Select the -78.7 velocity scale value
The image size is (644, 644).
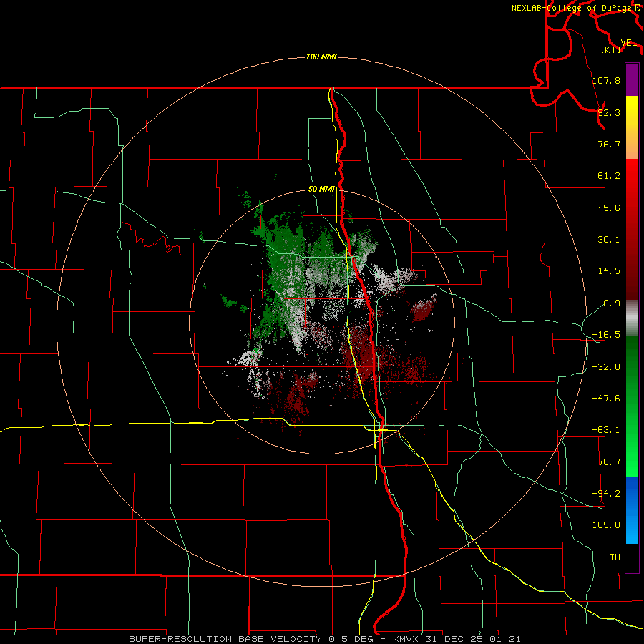click(606, 462)
